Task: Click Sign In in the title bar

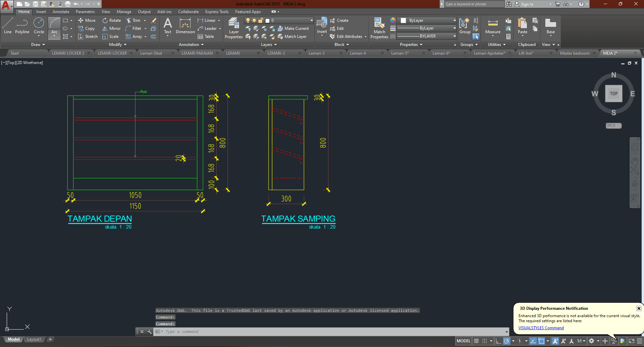Action: click(x=527, y=4)
